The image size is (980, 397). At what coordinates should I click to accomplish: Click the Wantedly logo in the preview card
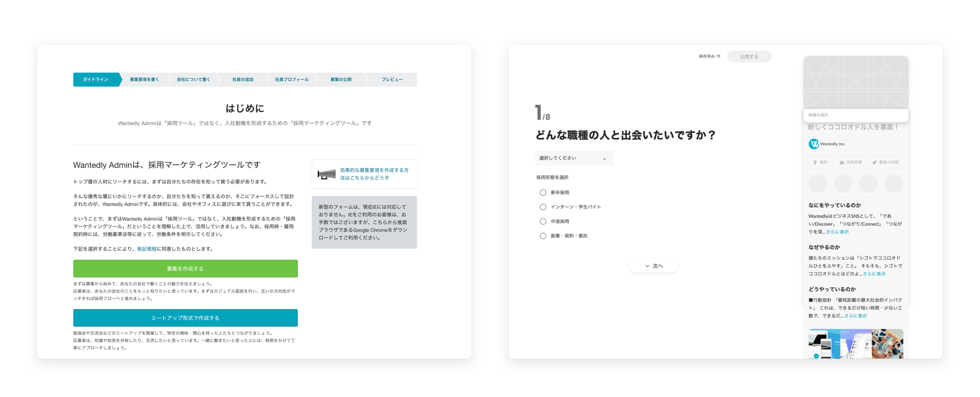pyautogui.click(x=814, y=144)
